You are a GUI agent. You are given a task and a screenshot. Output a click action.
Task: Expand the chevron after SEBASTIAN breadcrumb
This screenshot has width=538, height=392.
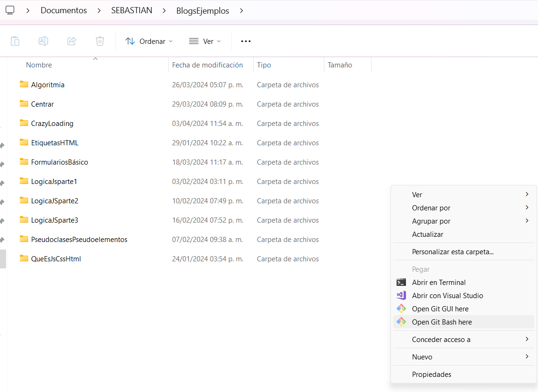pyautogui.click(x=164, y=11)
